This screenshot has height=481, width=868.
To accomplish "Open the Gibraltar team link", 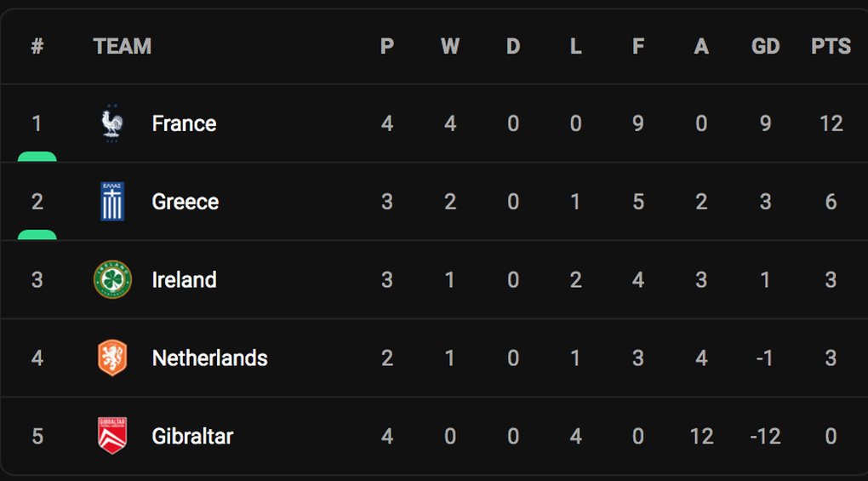I will coord(192,436).
